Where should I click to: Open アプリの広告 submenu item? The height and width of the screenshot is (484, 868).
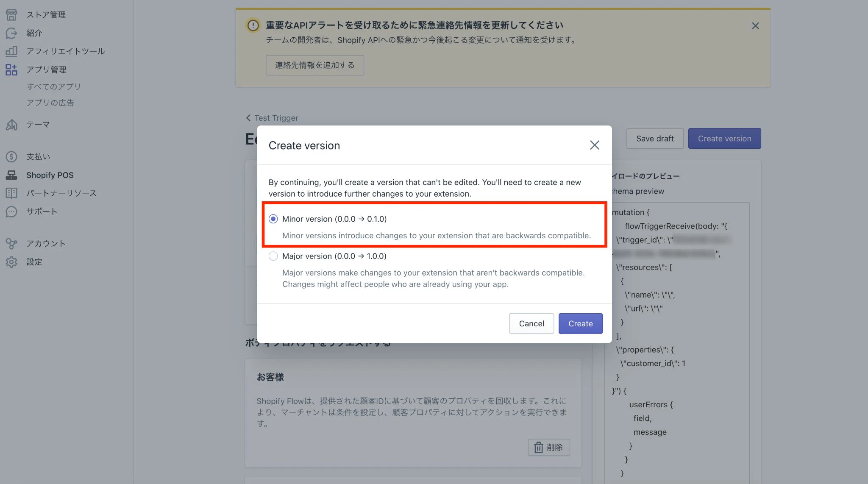(50, 103)
